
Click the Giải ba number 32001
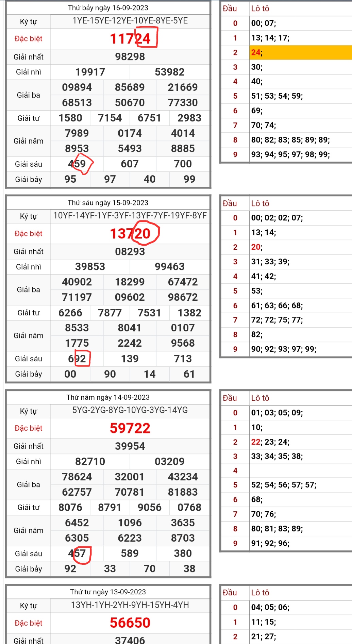130,477
